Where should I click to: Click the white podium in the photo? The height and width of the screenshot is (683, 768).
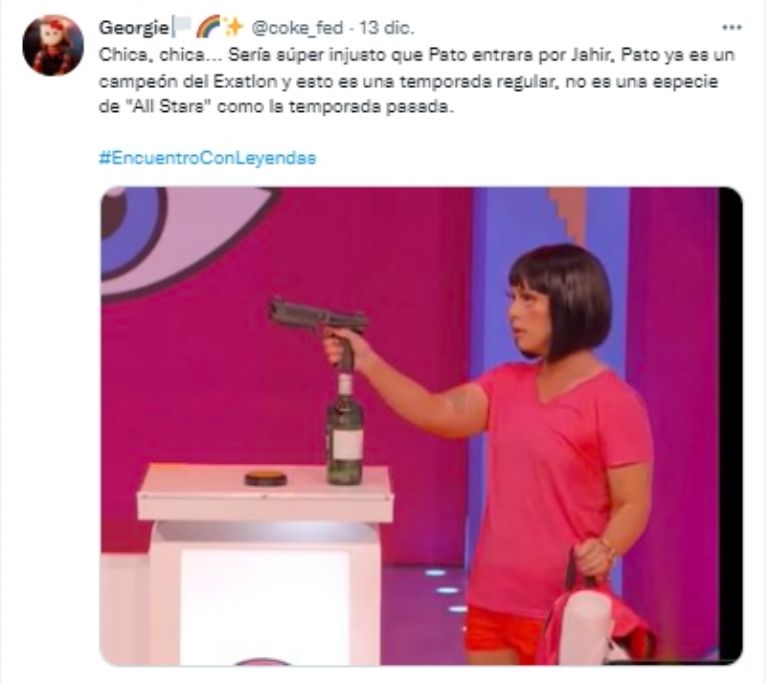pyautogui.click(x=265, y=563)
